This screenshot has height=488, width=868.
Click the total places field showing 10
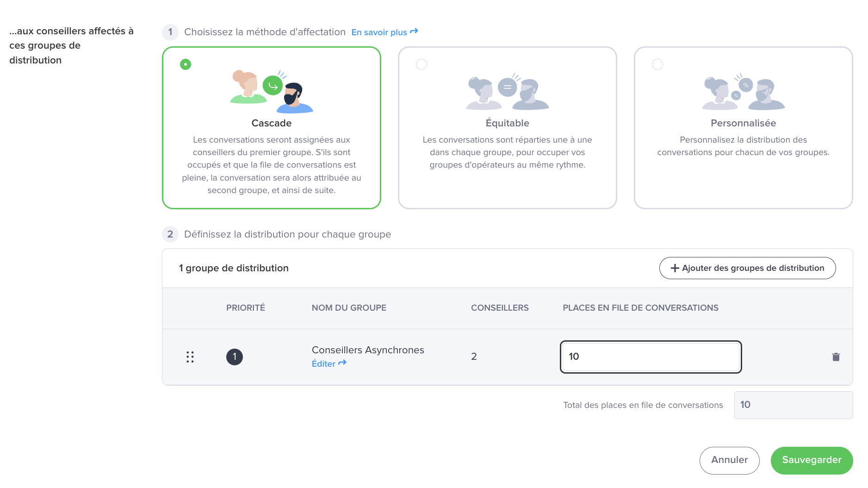793,405
